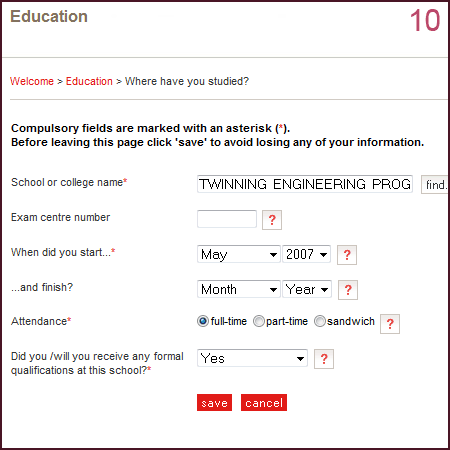
Task: Open help icon for formal qualifications
Action: (x=324, y=359)
